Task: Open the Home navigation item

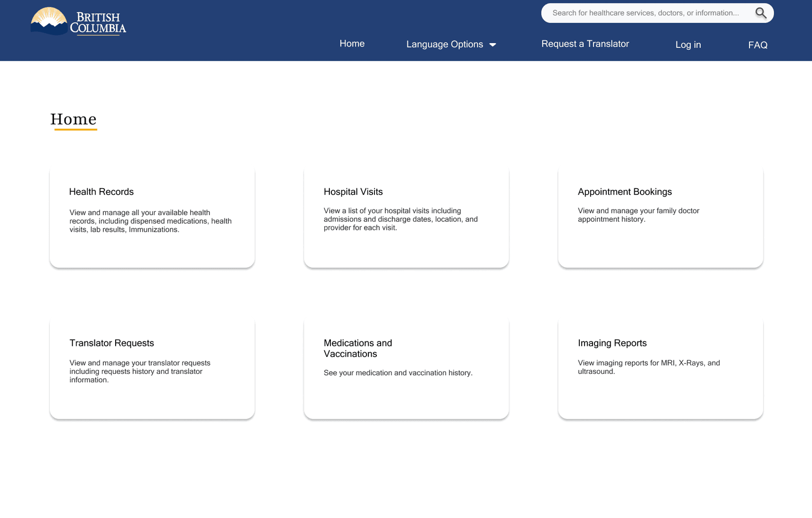Action: [352, 44]
